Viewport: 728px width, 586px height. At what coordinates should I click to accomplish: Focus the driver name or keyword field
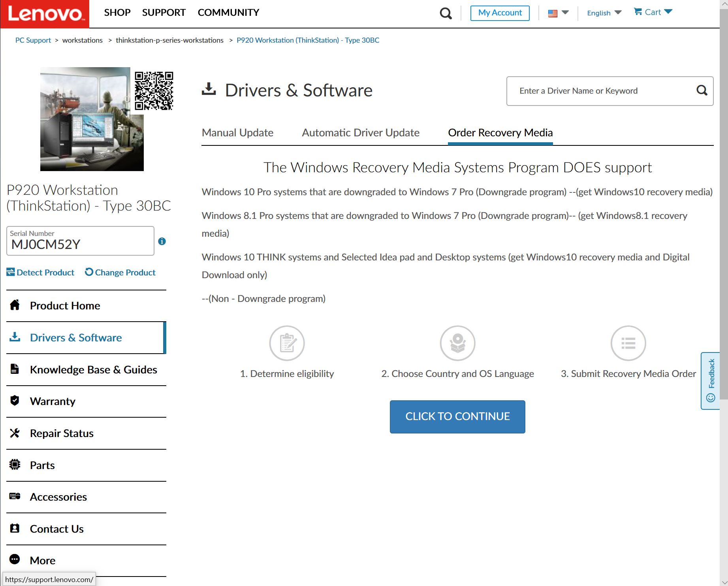(x=600, y=91)
